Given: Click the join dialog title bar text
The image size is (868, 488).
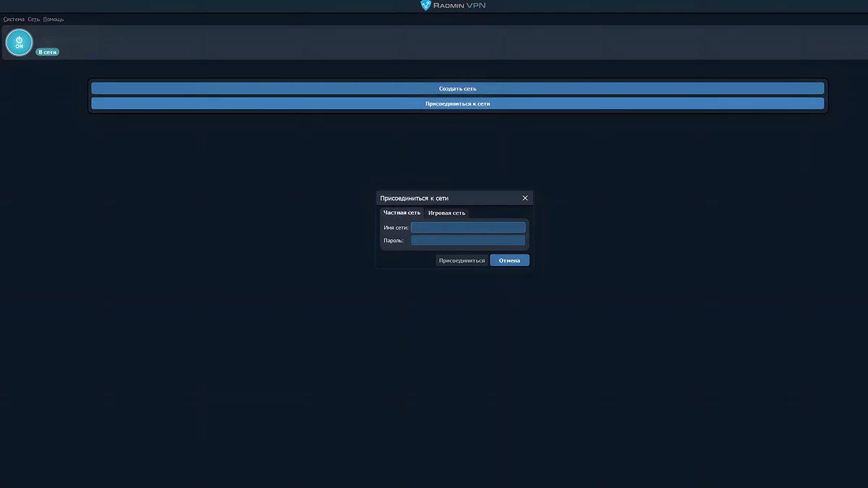Looking at the screenshot, I should click(414, 198).
